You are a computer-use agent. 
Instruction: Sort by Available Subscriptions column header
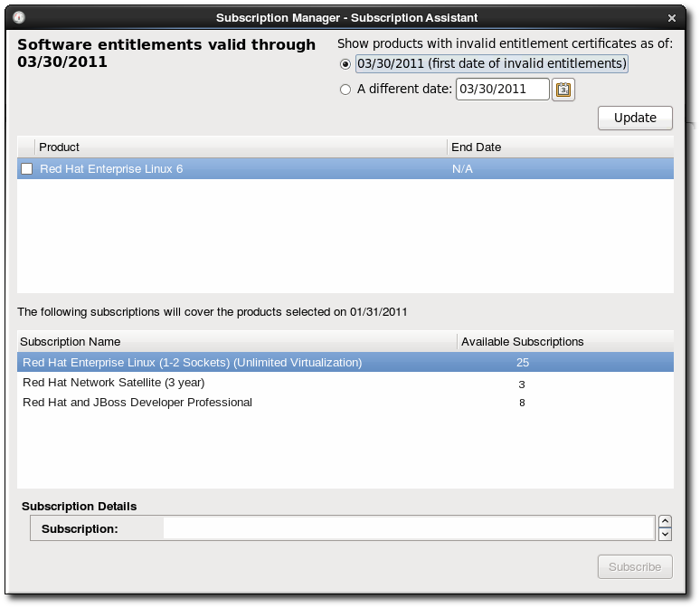point(565,342)
